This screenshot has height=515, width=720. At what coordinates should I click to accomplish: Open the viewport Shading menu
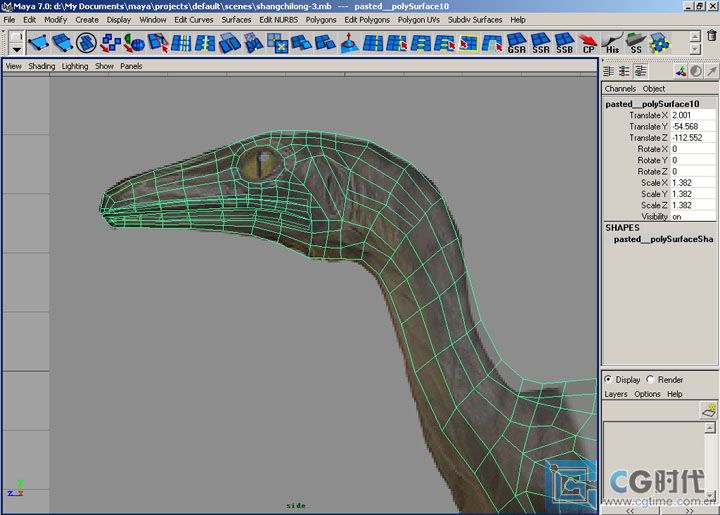pyautogui.click(x=41, y=66)
